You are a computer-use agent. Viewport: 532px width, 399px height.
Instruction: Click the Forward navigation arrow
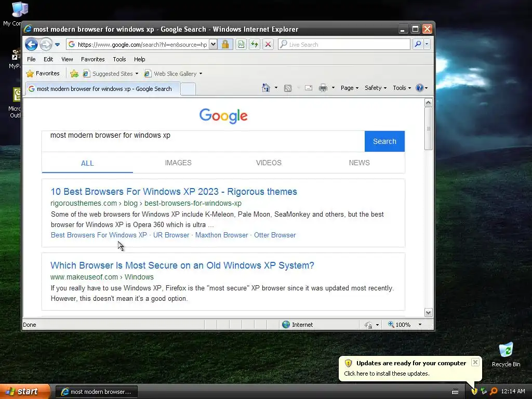[46, 44]
